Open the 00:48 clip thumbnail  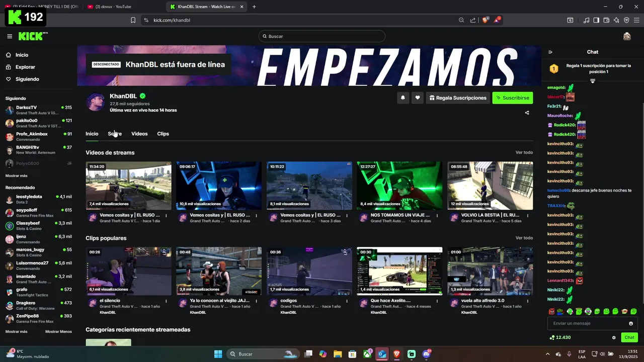[x=219, y=271]
